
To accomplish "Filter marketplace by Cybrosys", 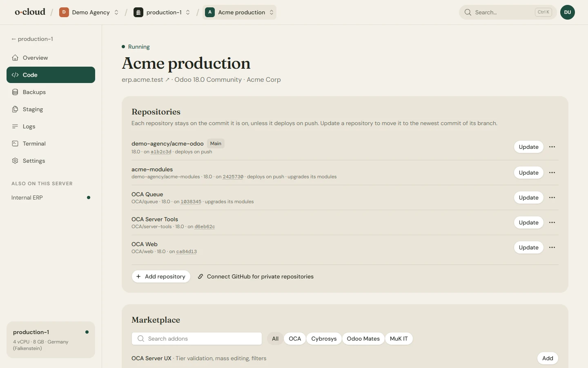I will (x=324, y=339).
